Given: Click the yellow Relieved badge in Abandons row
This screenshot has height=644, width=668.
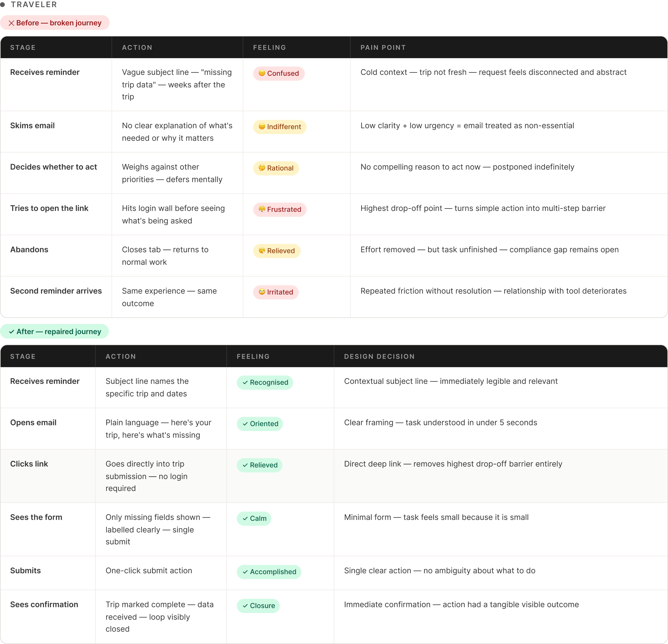Looking at the screenshot, I should 276,251.
